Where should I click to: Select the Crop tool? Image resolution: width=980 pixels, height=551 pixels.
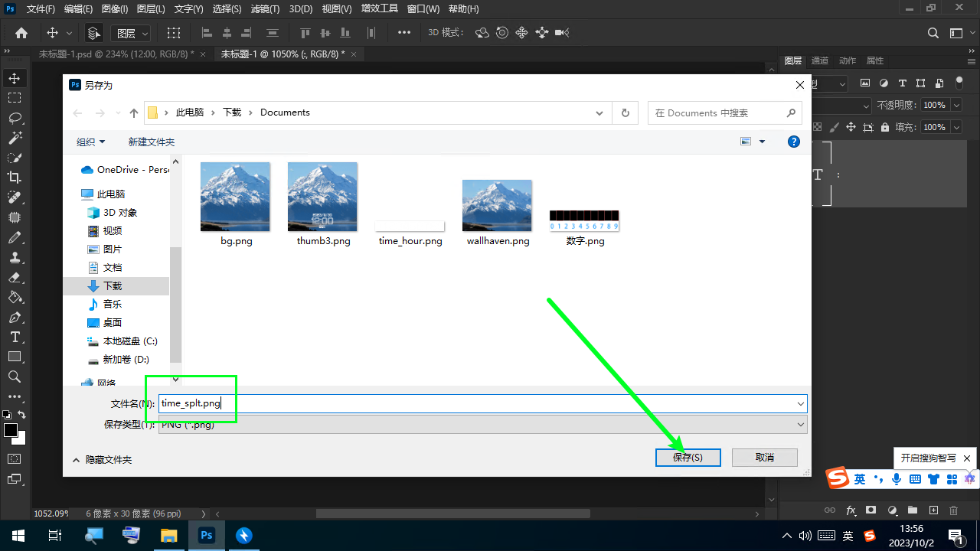tap(15, 178)
